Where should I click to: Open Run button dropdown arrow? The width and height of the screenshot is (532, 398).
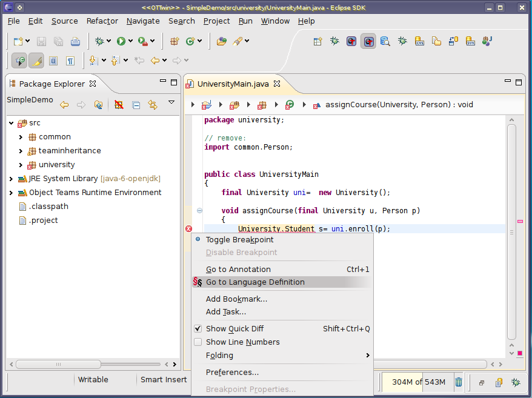coord(131,41)
